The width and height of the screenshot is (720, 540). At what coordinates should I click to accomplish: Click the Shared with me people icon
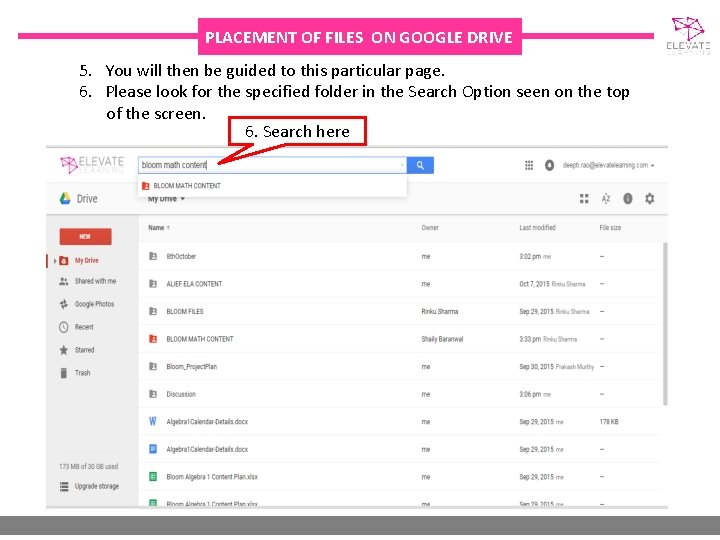click(64, 281)
